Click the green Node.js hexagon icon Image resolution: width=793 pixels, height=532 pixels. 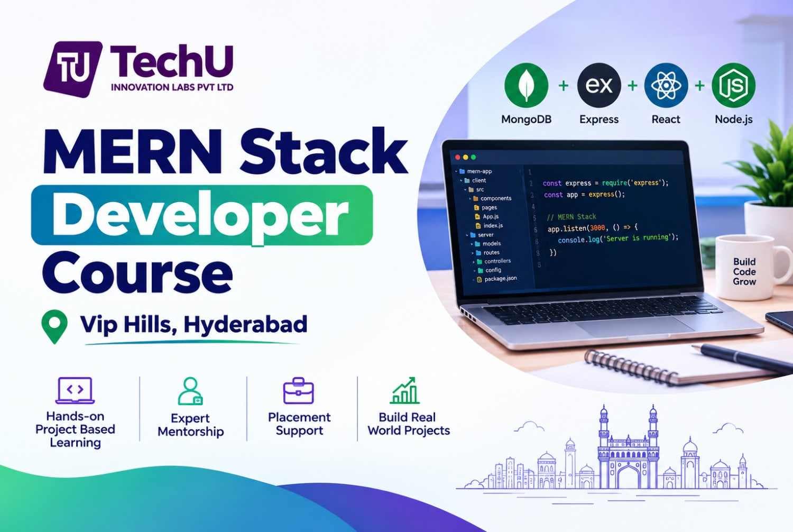(x=733, y=85)
